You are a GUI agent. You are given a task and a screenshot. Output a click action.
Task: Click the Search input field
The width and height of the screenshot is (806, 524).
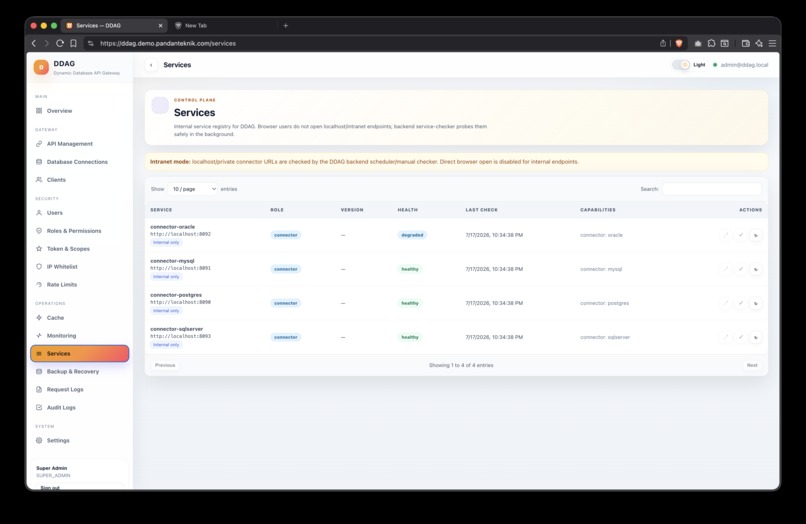coord(711,189)
